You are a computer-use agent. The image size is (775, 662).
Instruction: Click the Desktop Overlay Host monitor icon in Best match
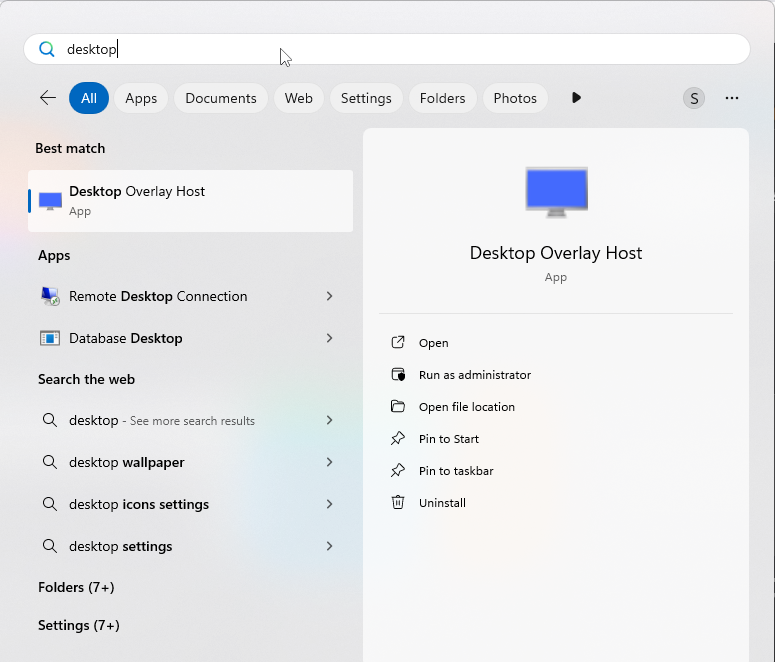[x=50, y=201]
